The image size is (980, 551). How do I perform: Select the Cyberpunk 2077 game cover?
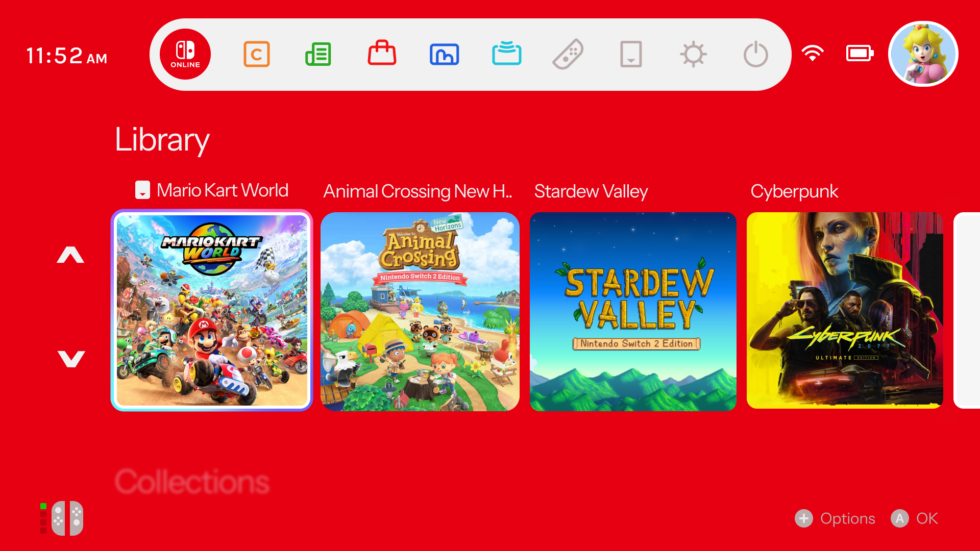(845, 310)
